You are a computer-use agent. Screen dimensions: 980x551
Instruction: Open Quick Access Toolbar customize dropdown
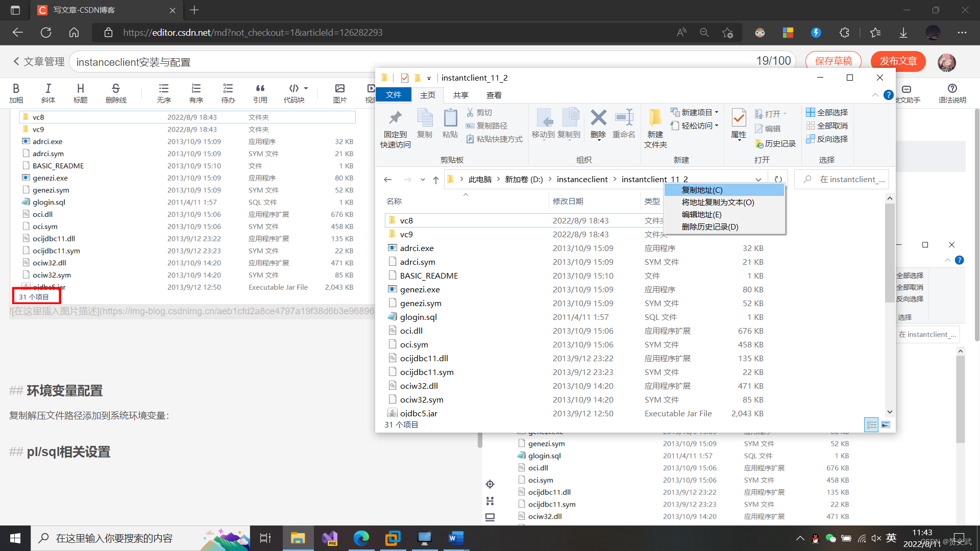pos(429,78)
